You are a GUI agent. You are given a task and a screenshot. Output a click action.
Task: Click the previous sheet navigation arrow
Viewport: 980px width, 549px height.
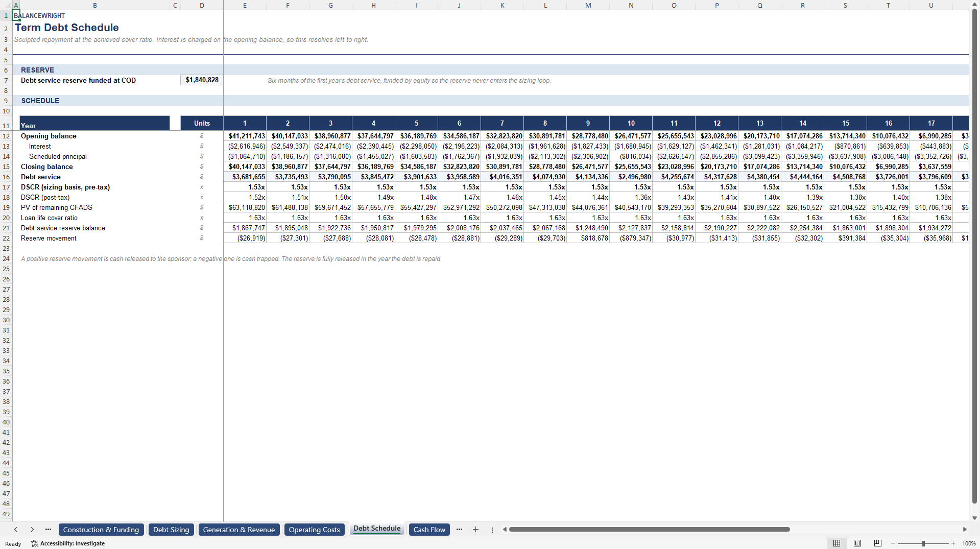[16, 530]
